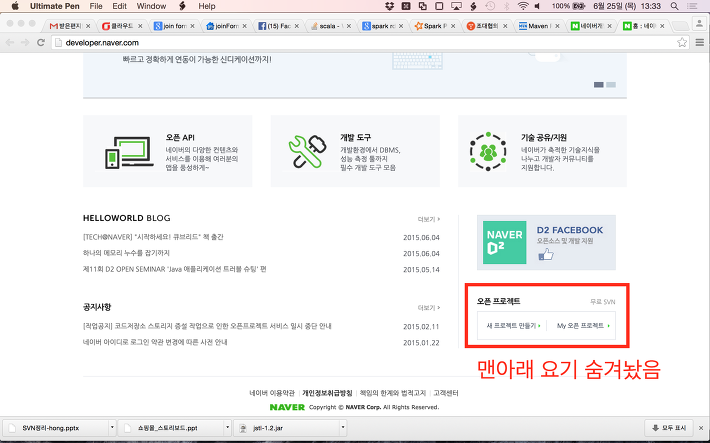This screenshot has height=443, width=710.
Task: Click the battery 100% indicator
Action: click(568, 6)
